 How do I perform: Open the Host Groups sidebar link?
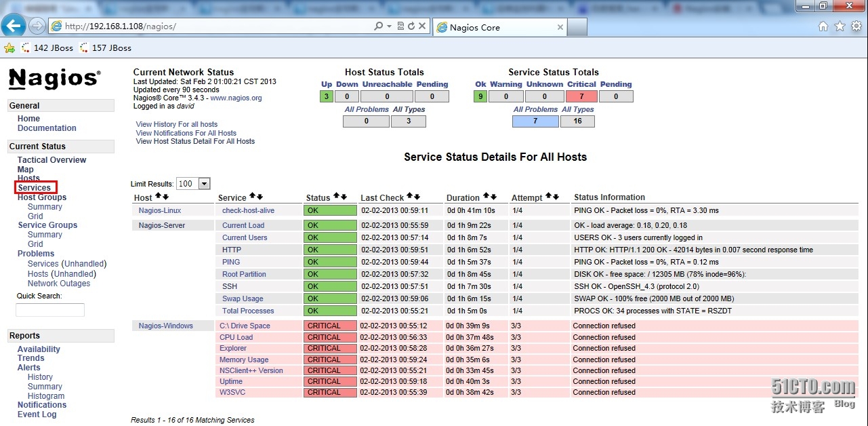(x=42, y=197)
